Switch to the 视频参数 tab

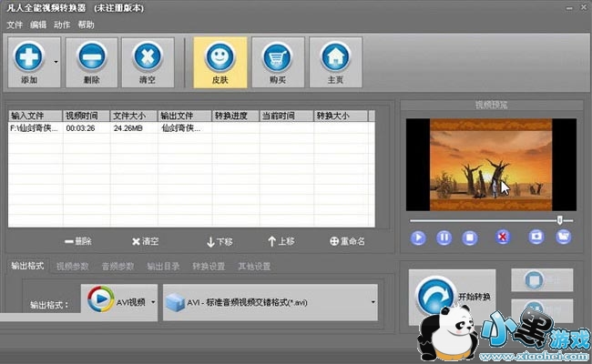(x=73, y=267)
